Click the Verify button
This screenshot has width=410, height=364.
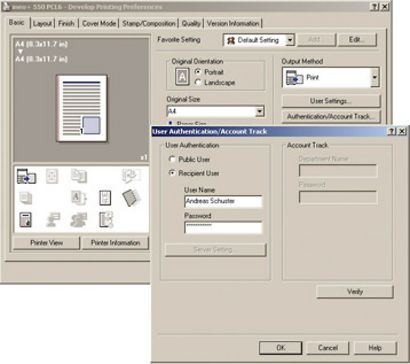[355, 292]
